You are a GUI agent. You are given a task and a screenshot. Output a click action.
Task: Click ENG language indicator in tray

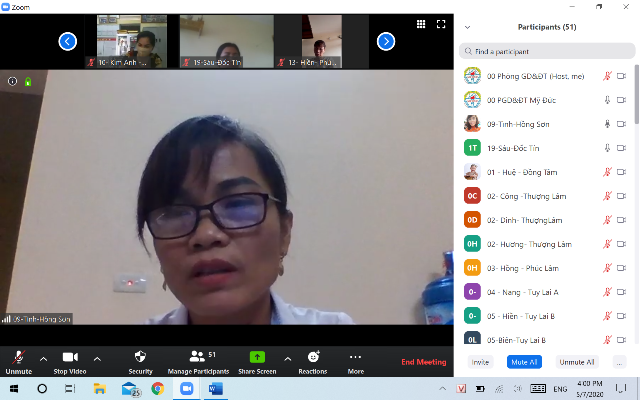click(560, 389)
